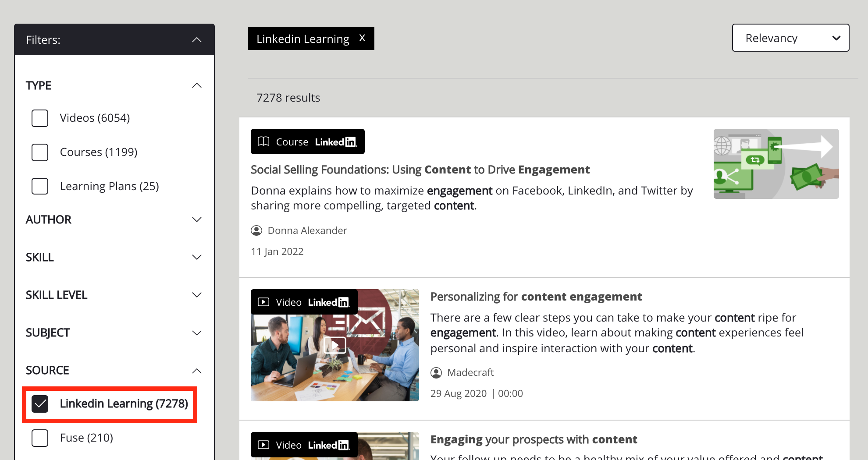Viewport: 868px width, 460px height.
Task: Click the Donna Alexander author avatar icon
Action: [x=256, y=230]
